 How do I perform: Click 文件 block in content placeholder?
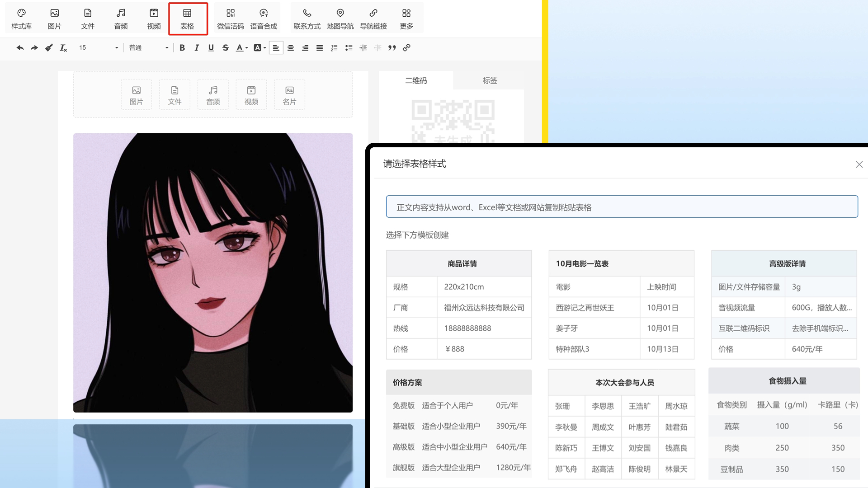click(x=175, y=95)
